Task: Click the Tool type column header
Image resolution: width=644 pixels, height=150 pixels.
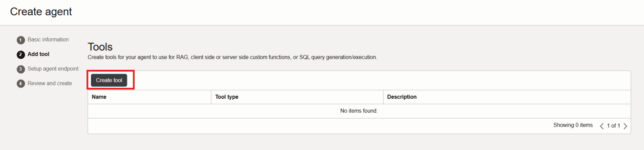Action: [x=226, y=97]
